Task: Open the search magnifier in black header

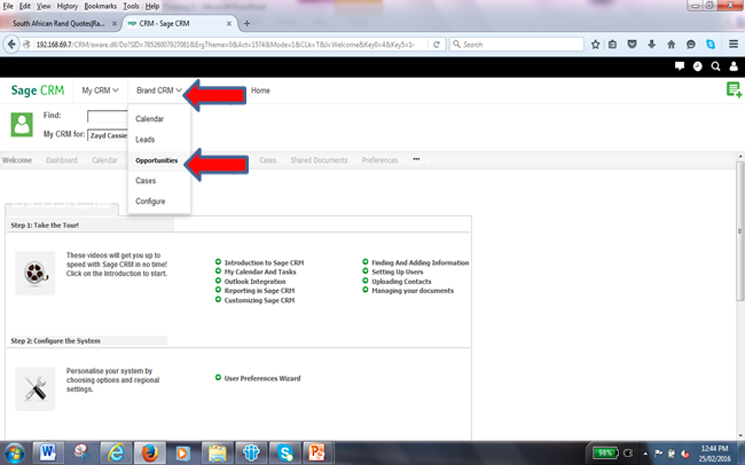Action: tap(715, 66)
